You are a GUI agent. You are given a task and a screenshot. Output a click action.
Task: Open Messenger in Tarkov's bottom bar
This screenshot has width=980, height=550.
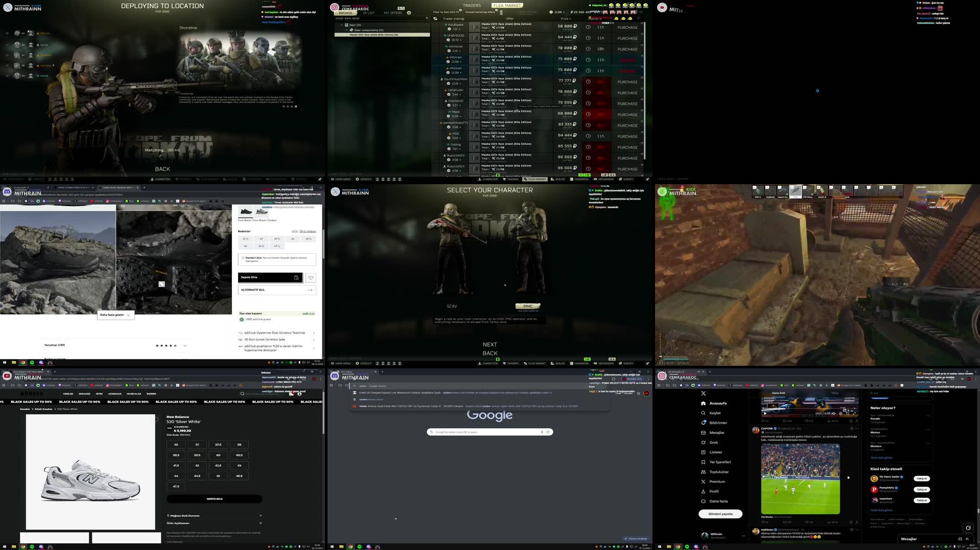pos(603,179)
